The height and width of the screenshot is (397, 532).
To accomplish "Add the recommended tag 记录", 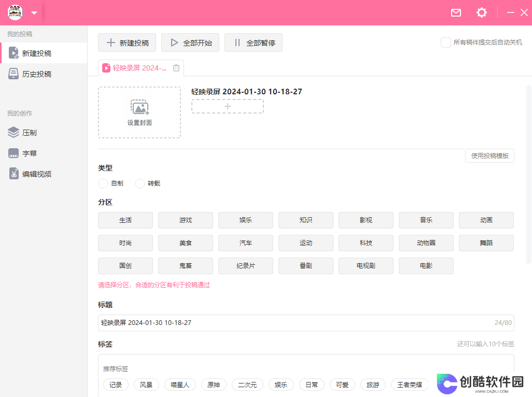I will coord(116,385).
